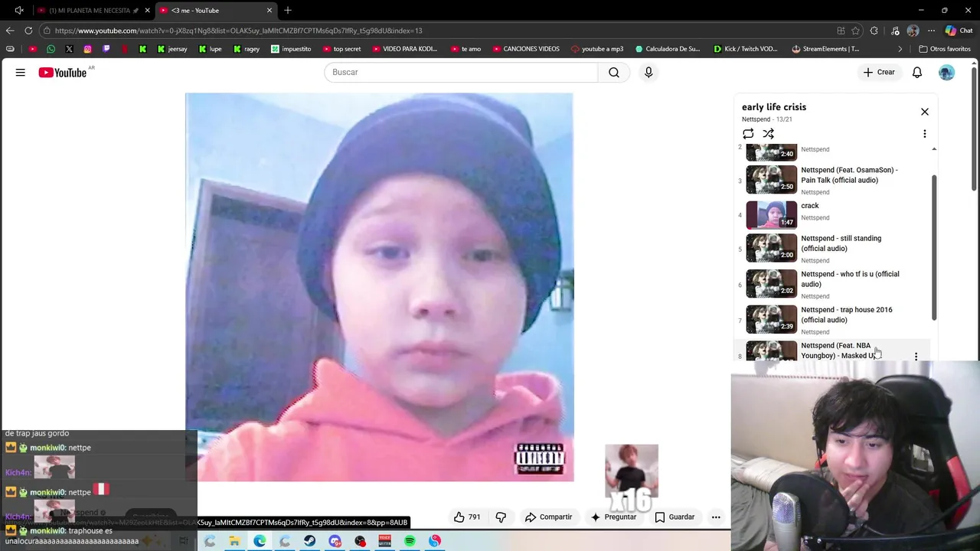Image resolution: width=980 pixels, height=551 pixels.
Task: Open X bookmark icon
Action: (x=69, y=49)
